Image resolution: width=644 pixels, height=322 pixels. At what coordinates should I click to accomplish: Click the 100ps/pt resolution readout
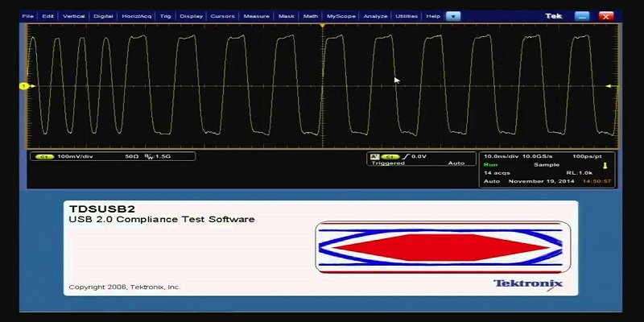(587, 156)
